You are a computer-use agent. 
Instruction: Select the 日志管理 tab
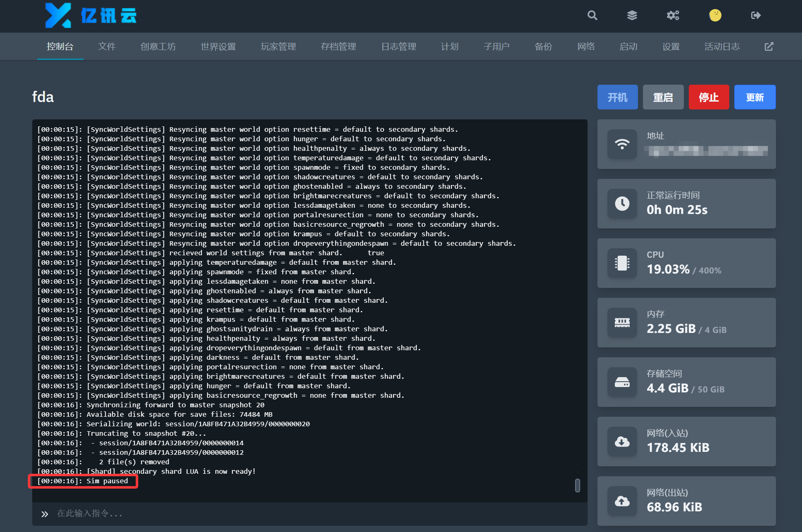(398, 47)
